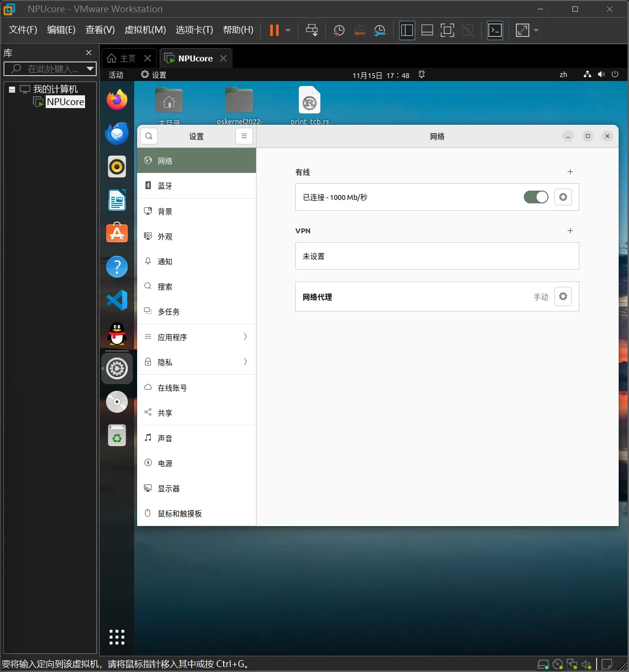The height and width of the screenshot is (672, 629).
Task: Click search icon in Settings header
Action: 149,136
